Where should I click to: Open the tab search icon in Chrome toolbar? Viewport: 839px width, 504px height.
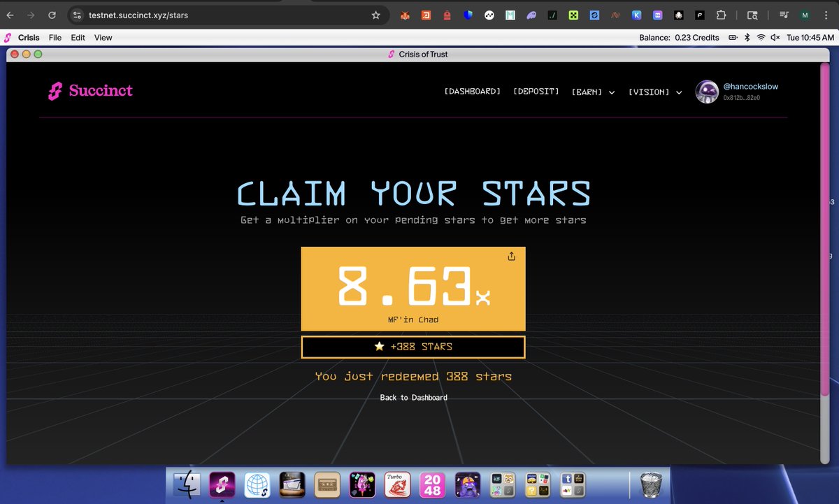(752, 15)
